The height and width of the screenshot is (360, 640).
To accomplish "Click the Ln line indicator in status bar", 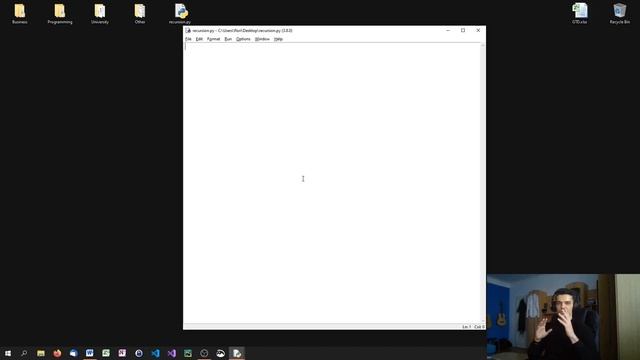I will coord(467,327).
